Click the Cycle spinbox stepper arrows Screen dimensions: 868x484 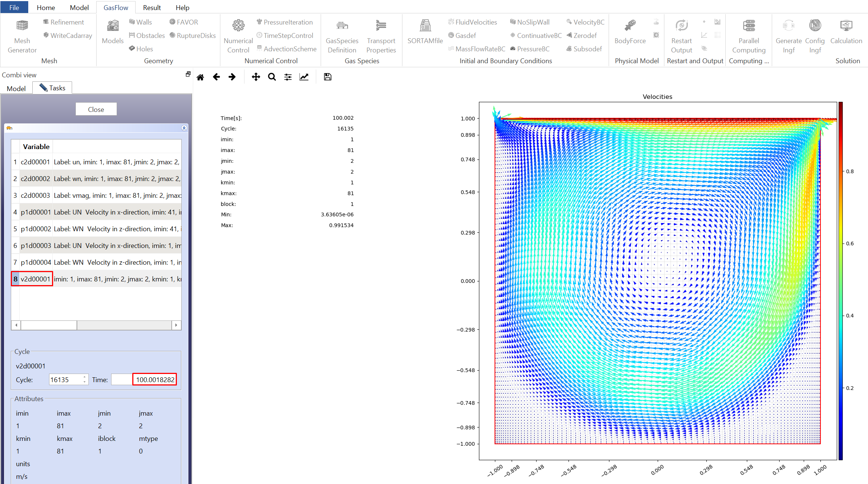(x=85, y=380)
